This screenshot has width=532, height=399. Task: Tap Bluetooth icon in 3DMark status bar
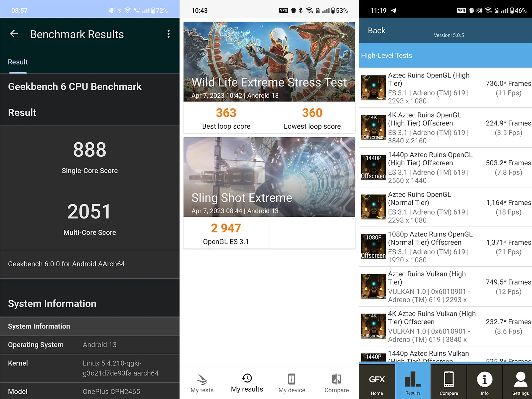[x=301, y=10]
